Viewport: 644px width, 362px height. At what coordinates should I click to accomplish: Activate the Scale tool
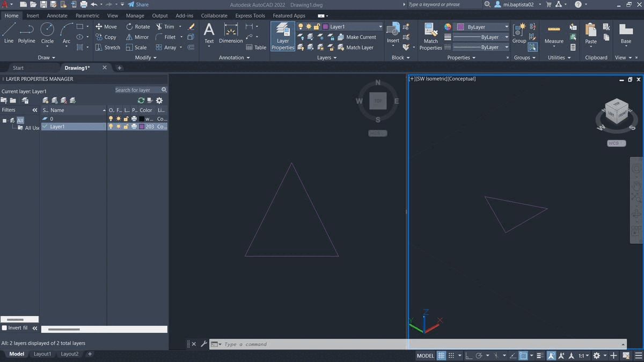point(136,47)
